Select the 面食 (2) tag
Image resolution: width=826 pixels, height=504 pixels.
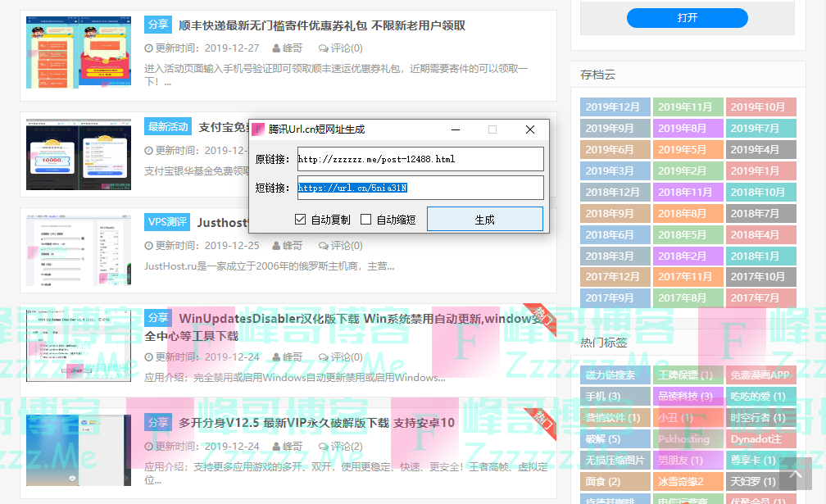coord(615,481)
